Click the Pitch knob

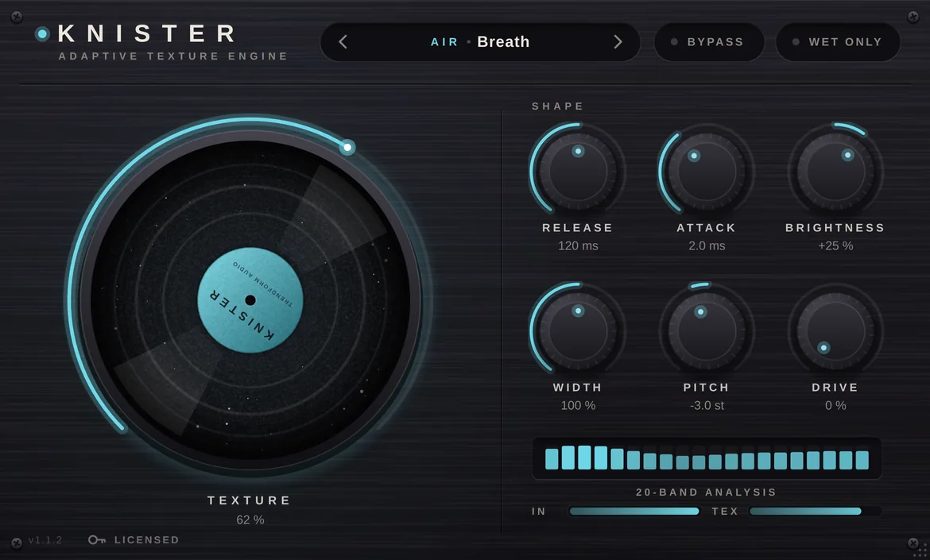point(707,330)
